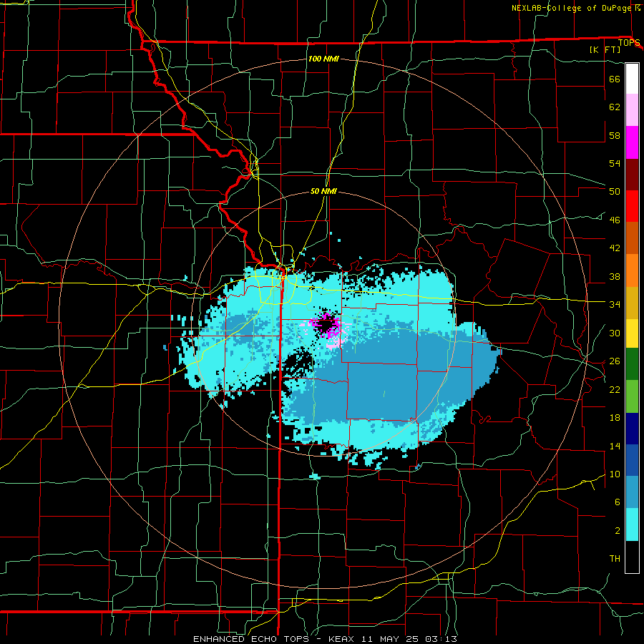Click the light pink legend swatch
Screen dimensions: 644x644
[632, 110]
